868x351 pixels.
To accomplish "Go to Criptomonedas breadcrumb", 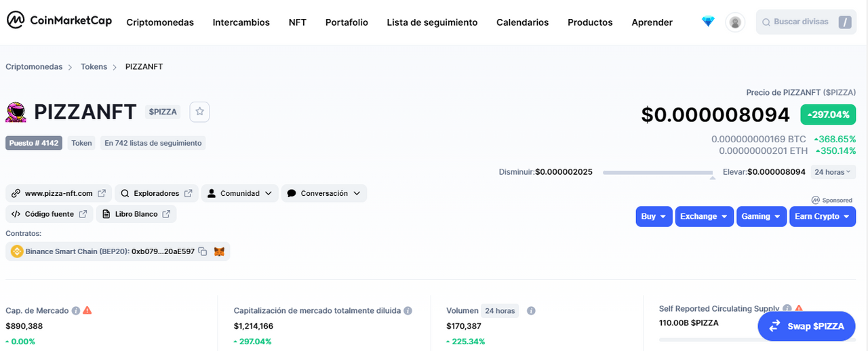I will pyautogui.click(x=34, y=66).
